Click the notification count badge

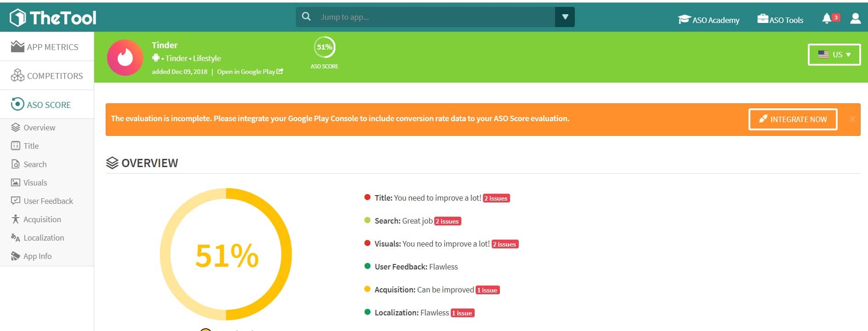coord(836,17)
